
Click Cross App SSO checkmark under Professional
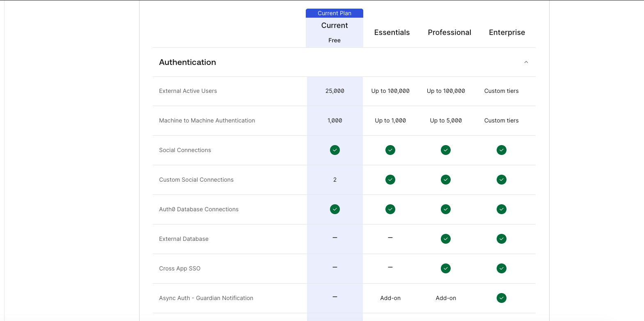(446, 268)
